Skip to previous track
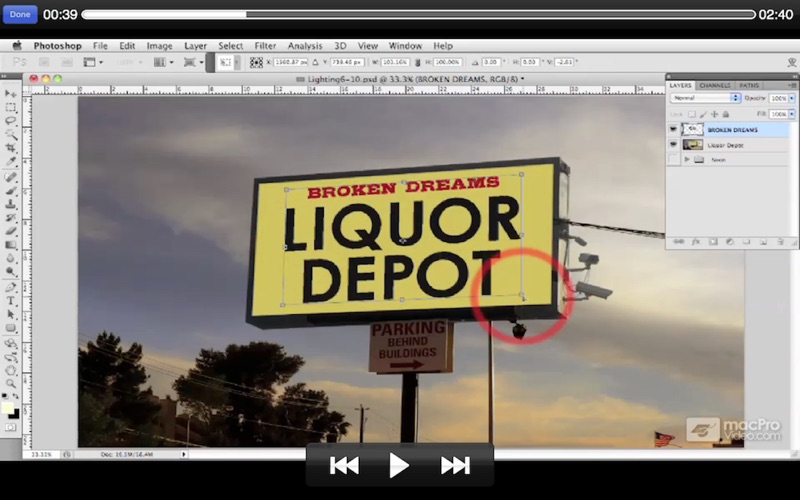The width and height of the screenshot is (800, 500). point(344,465)
